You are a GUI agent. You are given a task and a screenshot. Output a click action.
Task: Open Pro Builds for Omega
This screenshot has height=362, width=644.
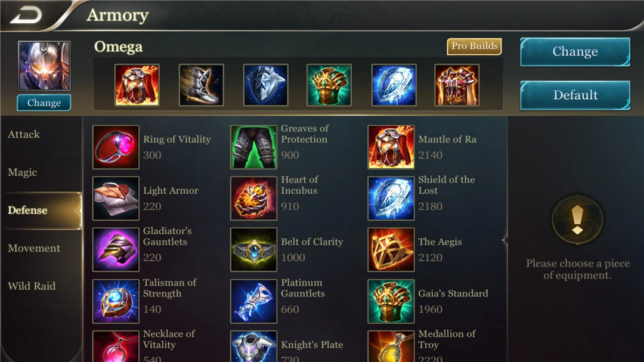pos(475,46)
